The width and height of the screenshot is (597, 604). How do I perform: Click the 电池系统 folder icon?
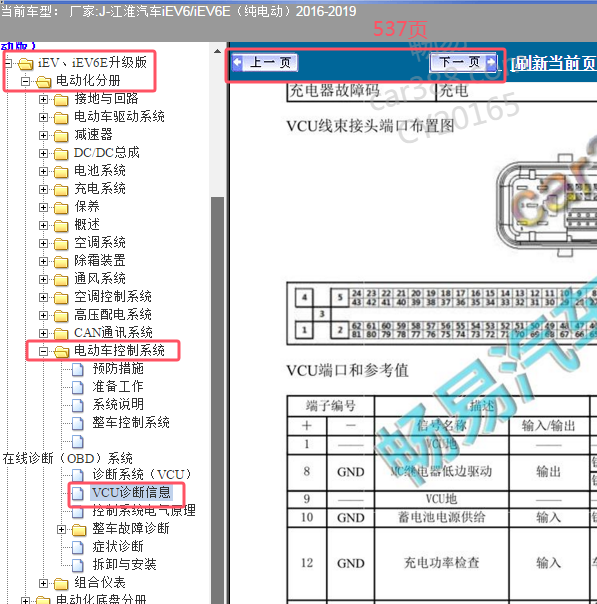[x=61, y=171]
